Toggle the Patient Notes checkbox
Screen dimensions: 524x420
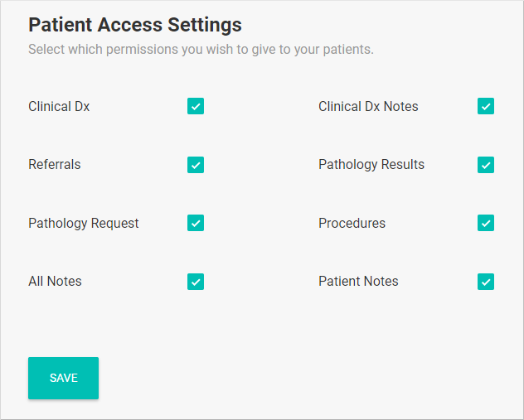[x=486, y=282]
